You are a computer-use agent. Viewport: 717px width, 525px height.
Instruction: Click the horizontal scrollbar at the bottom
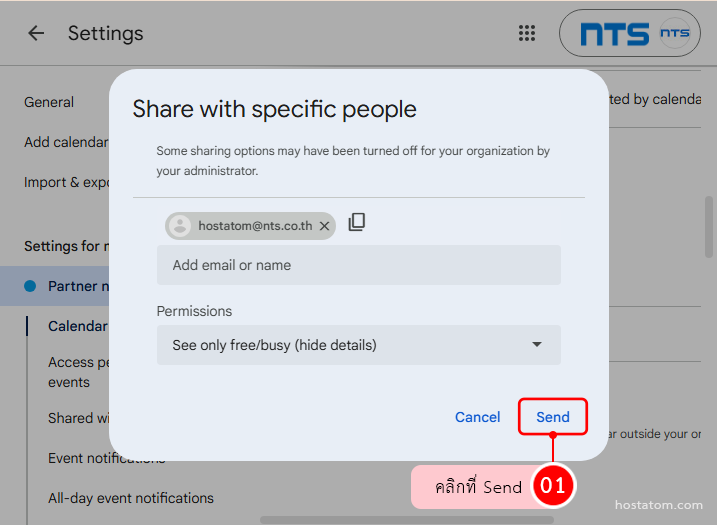click(350, 520)
